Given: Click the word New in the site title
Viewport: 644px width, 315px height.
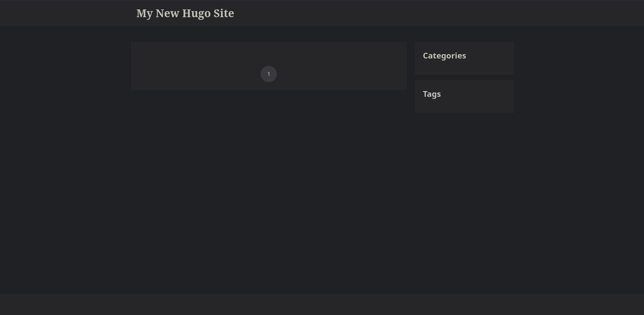Looking at the screenshot, I should (167, 13).
